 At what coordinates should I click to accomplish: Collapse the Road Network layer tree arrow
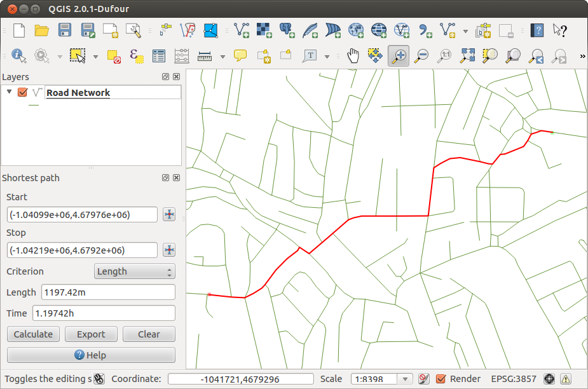(x=9, y=92)
